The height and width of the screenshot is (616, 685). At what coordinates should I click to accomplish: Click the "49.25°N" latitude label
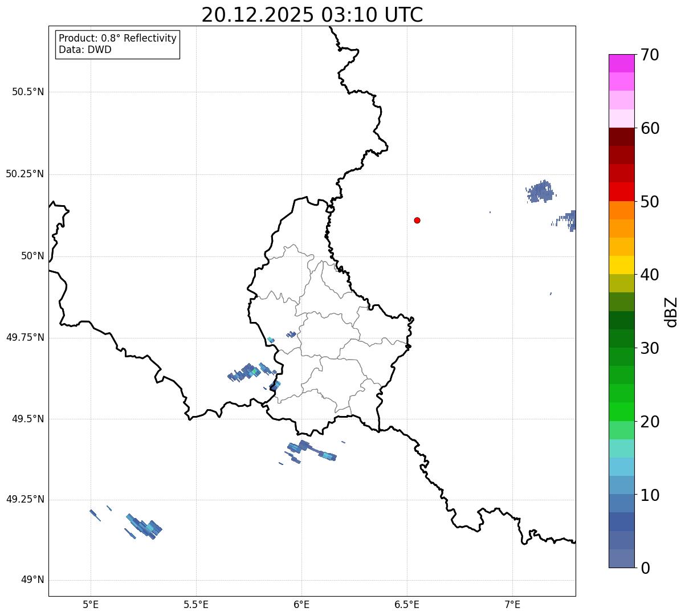click(25, 499)
